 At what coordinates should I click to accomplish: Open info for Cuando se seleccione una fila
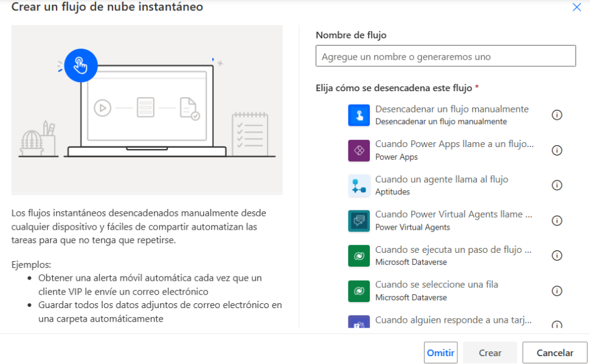556,291
